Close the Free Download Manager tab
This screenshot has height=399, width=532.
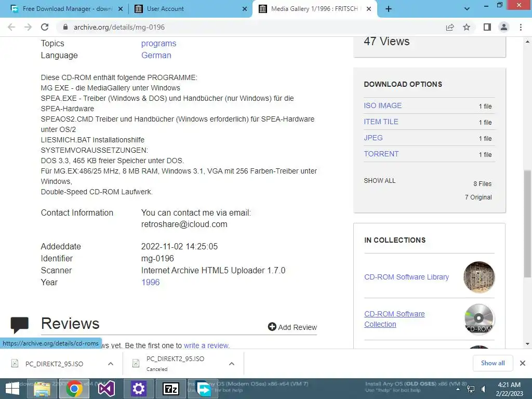[121, 9]
